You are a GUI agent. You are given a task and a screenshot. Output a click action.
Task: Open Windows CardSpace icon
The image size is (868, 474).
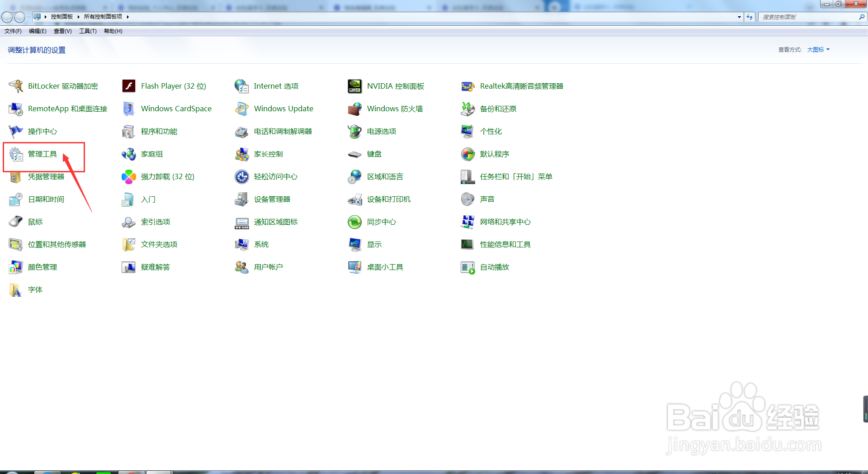pyautogui.click(x=129, y=109)
